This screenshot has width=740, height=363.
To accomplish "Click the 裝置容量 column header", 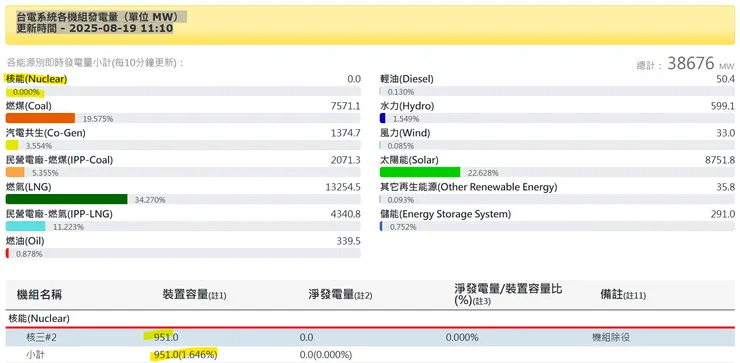I will 194,295.
